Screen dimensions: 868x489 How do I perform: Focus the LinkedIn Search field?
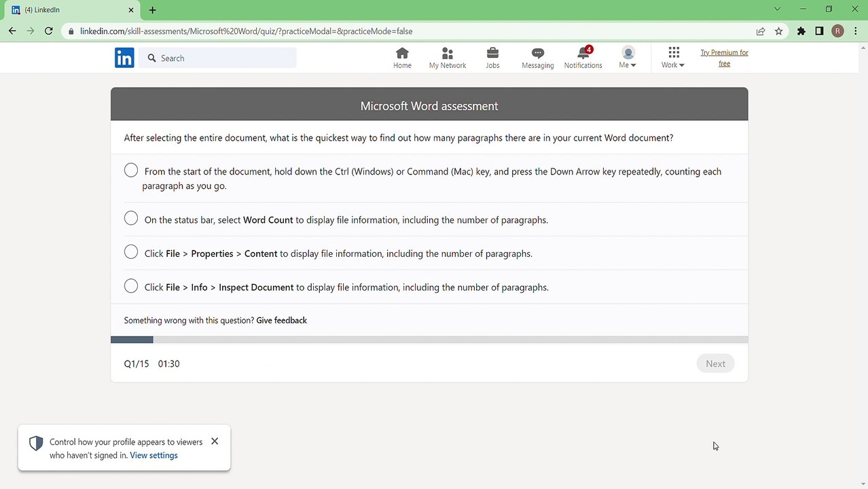point(218,58)
